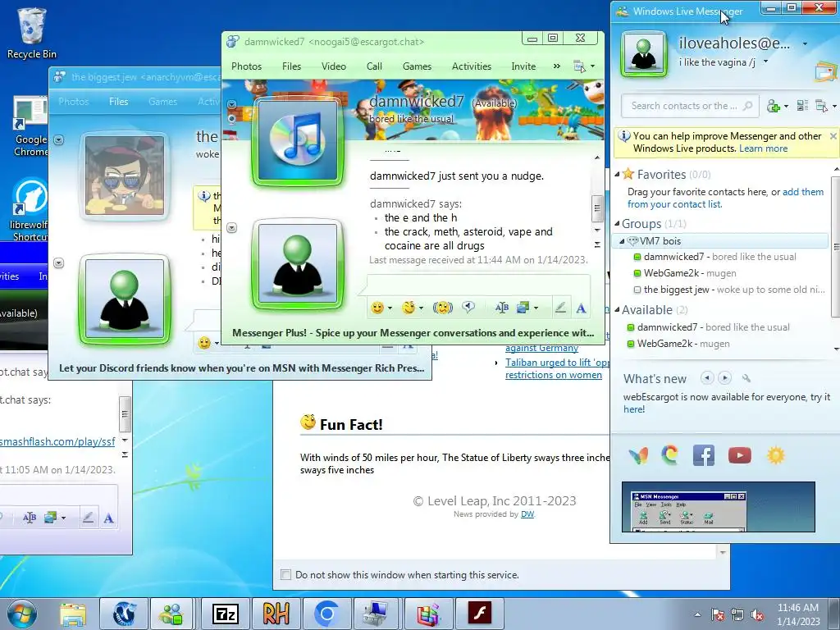Dismiss the improve Messenger yellow banner
The image size is (840, 630).
coord(833,136)
